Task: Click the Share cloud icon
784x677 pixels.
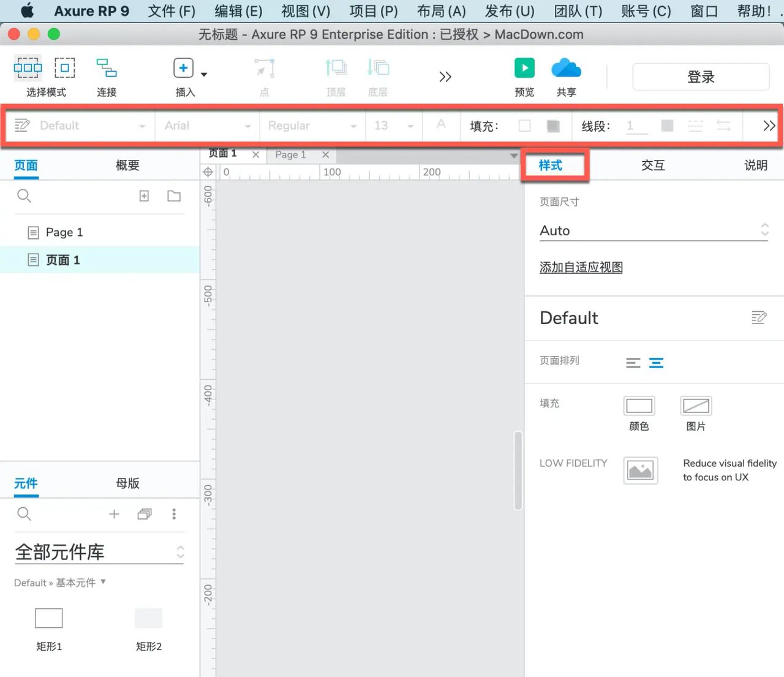Action: point(566,67)
